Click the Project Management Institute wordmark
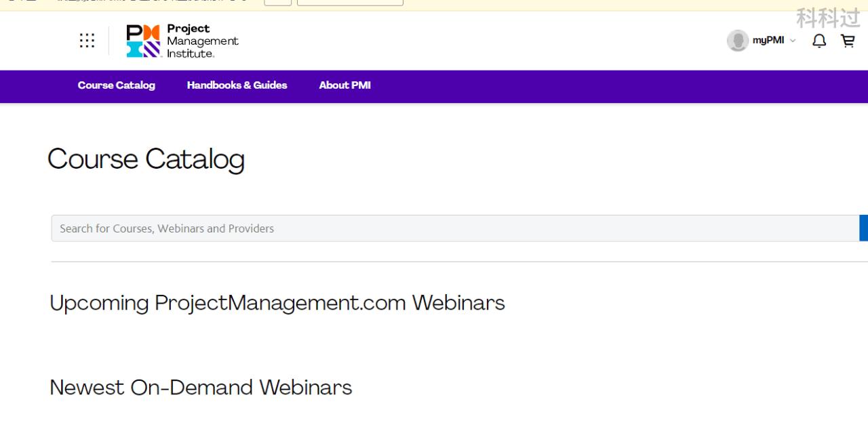This screenshot has height=431, width=868. tap(202, 41)
